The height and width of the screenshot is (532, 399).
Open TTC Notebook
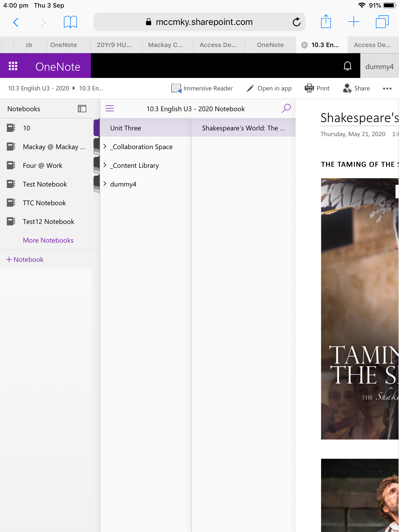44,203
